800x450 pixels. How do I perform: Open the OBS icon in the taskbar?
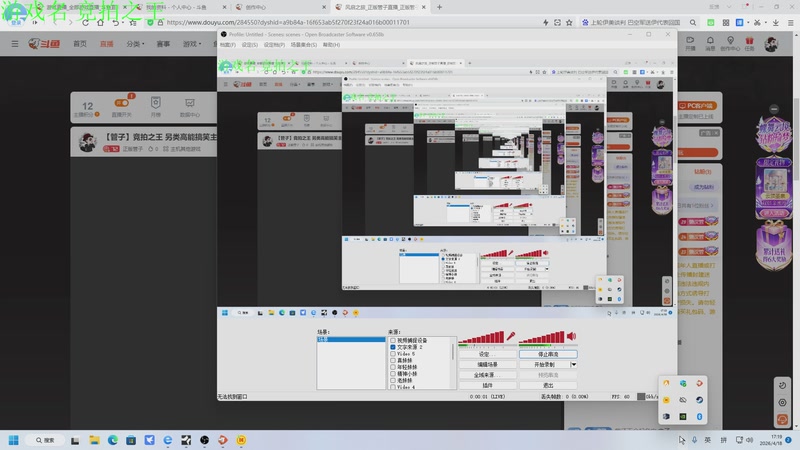point(204,440)
